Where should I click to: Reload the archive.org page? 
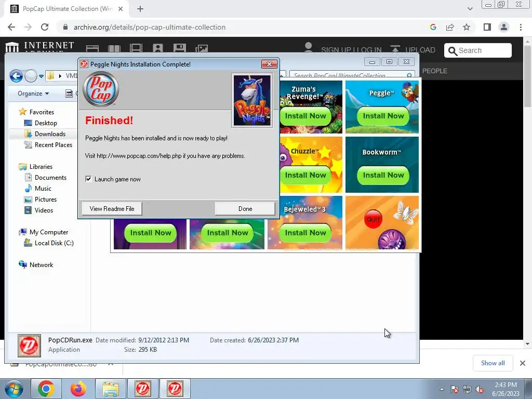click(45, 27)
